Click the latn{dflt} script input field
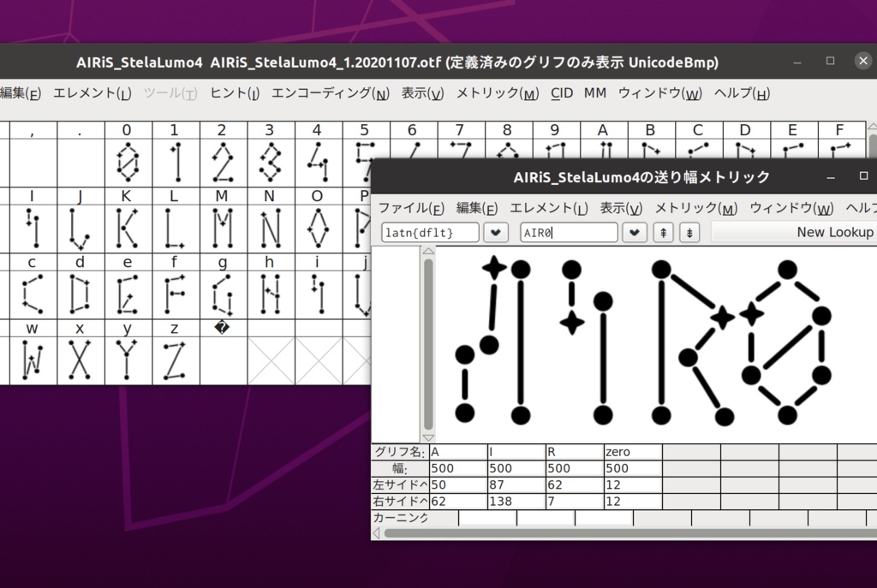This screenshot has height=588, width=877. click(x=430, y=233)
